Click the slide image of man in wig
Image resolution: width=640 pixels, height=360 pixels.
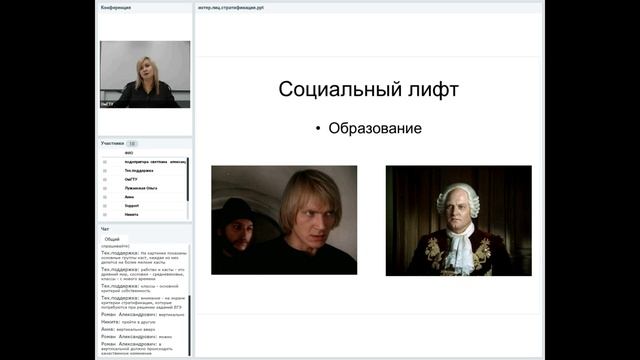click(x=459, y=221)
